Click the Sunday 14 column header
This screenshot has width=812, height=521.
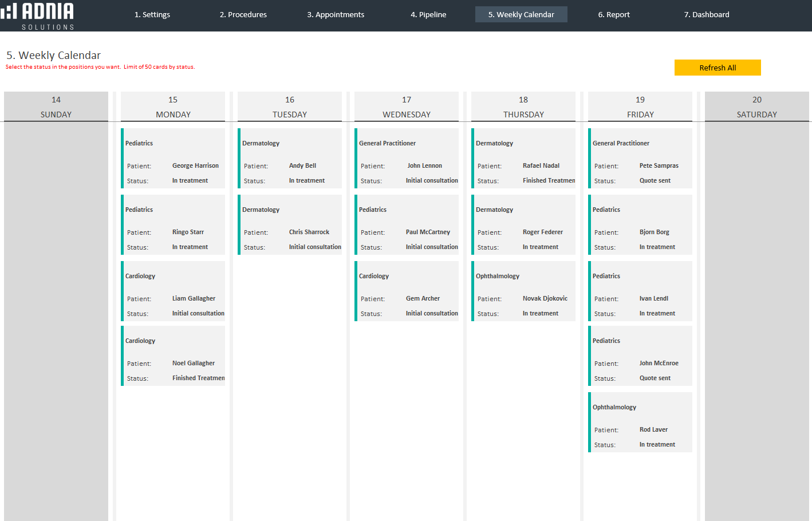coord(56,106)
